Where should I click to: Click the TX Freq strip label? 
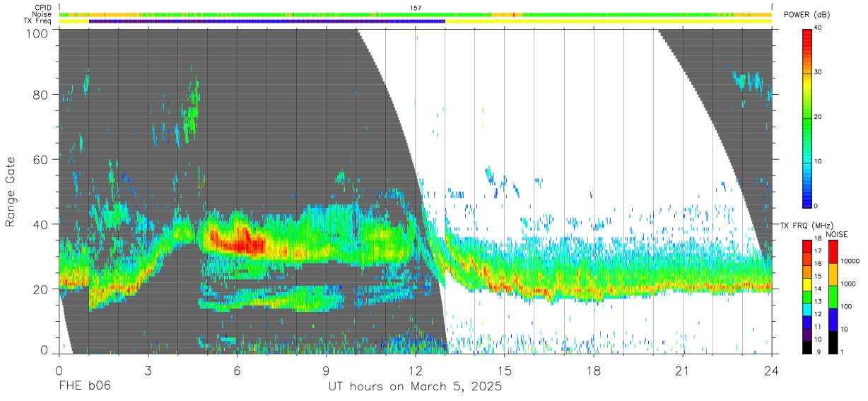point(38,21)
